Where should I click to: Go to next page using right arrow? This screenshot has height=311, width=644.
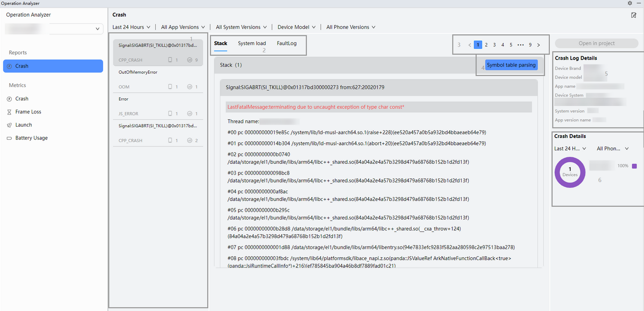[x=538, y=45]
